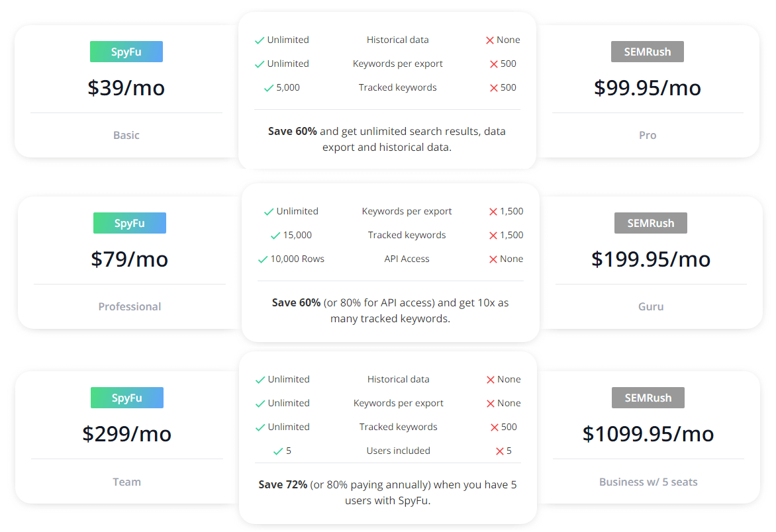Click red X next to Historical data None in Pro comparison
The image size is (776, 532).
pyautogui.click(x=490, y=40)
